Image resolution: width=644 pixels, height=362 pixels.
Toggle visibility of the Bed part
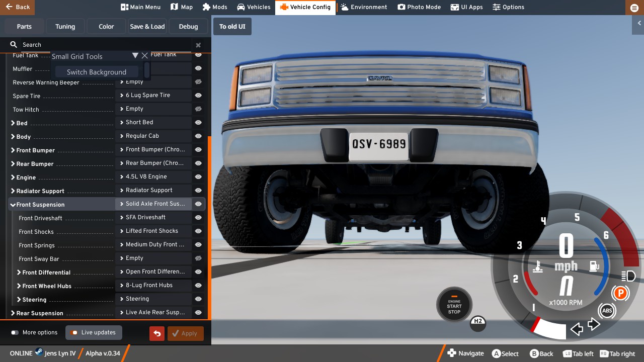198,122
